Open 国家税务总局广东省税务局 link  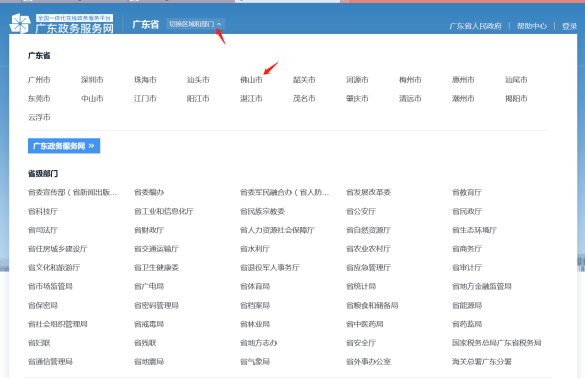(x=497, y=343)
